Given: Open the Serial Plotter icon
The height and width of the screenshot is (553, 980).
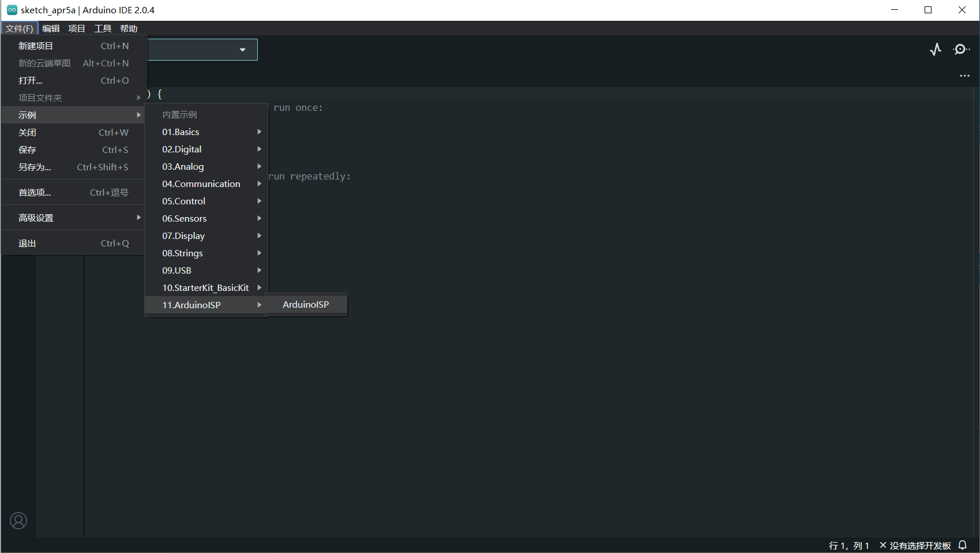Looking at the screenshot, I should click(x=936, y=50).
